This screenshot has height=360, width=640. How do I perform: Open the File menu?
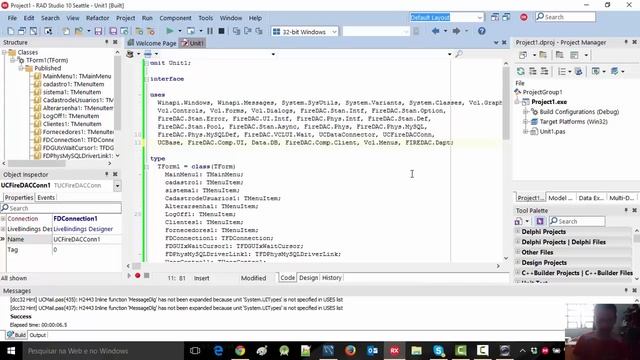[12, 18]
